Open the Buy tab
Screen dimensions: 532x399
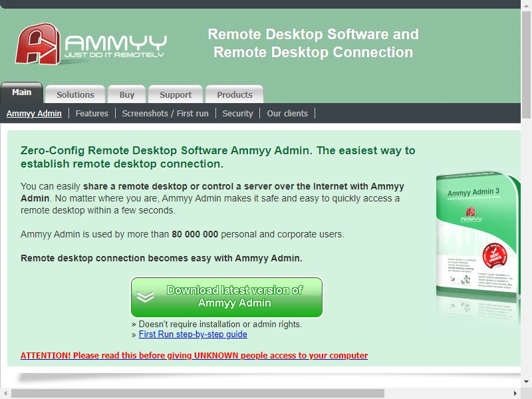click(127, 94)
